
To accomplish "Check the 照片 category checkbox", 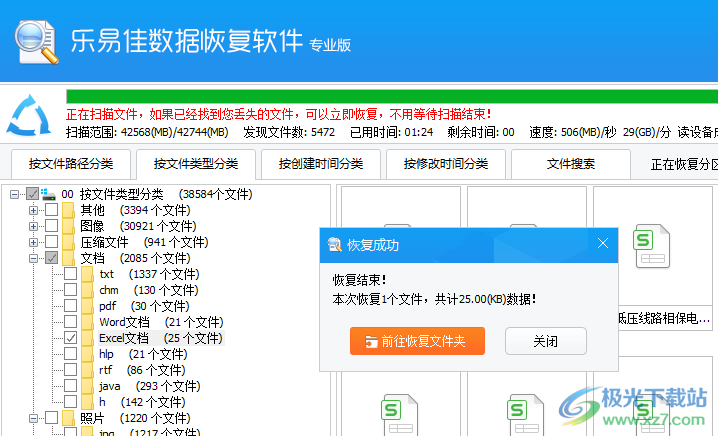I will point(52,418).
